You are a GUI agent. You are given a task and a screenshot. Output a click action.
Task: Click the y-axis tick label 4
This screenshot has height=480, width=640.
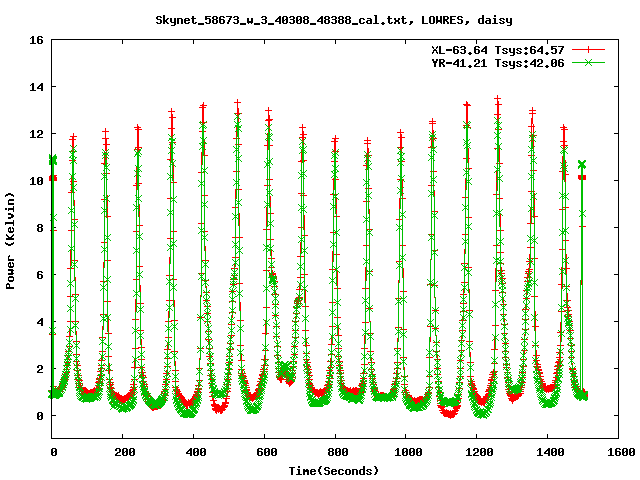[40, 322]
